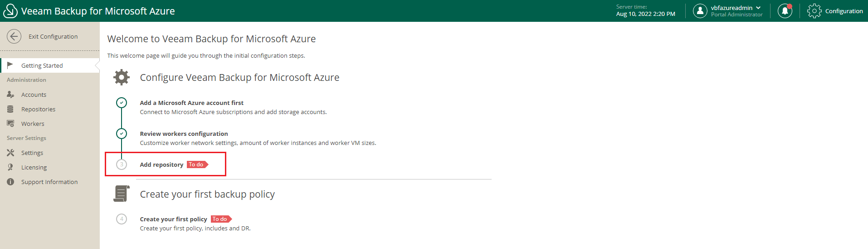The image size is (868, 249).
Task: Open notifications via the bell icon
Action: [x=785, y=11]
